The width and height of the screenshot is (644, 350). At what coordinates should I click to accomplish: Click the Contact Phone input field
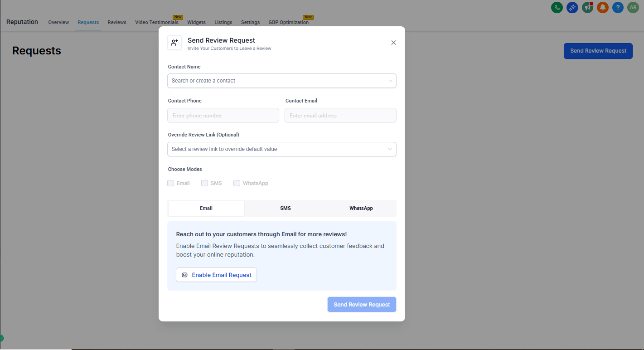(223, 116)
